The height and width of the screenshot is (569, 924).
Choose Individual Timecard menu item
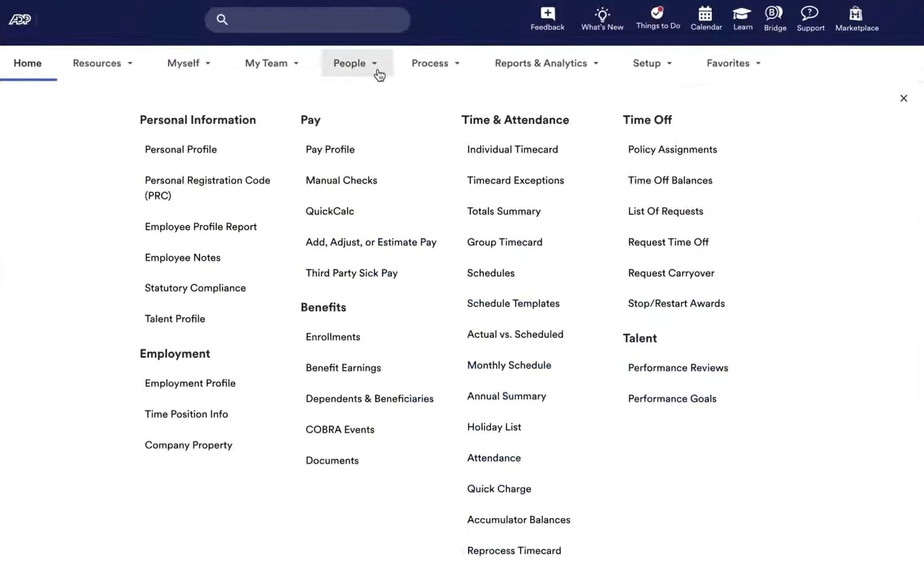click(x=512, y=149)
